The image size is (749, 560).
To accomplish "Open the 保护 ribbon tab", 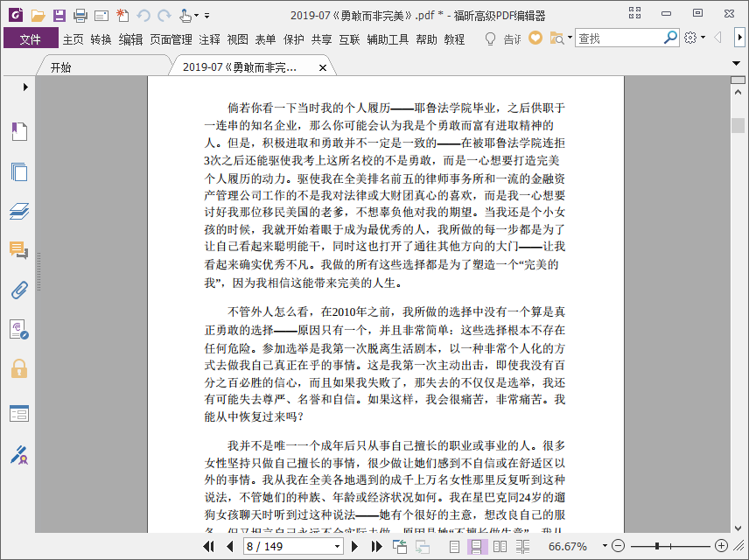I will click(x=293, y=39).
